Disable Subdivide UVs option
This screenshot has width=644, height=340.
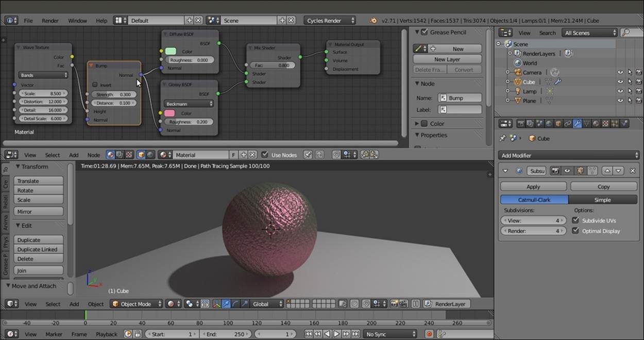click(575, 220)
